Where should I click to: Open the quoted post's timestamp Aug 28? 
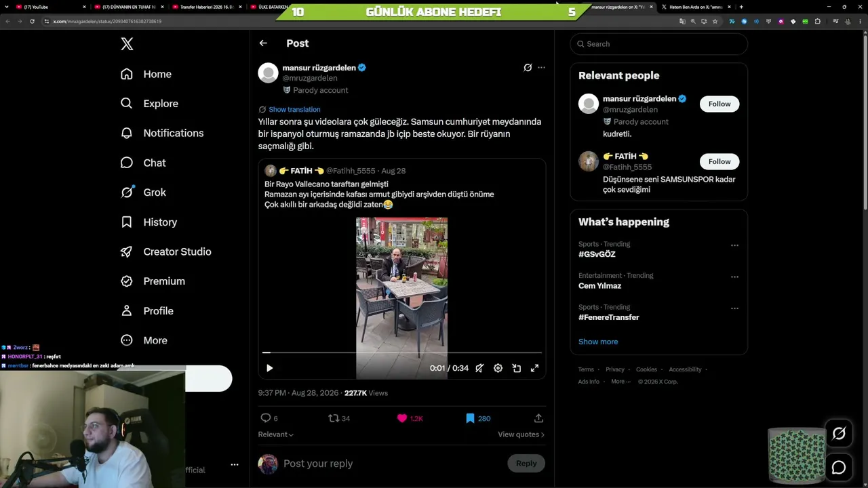pos(393,171)
